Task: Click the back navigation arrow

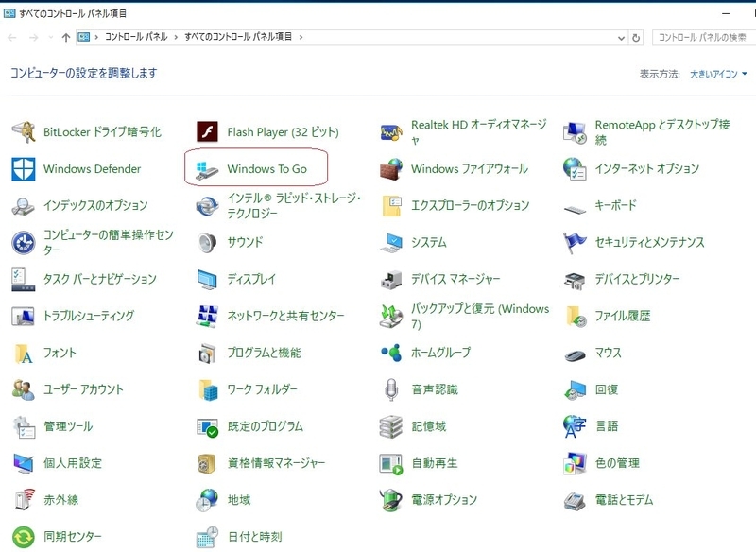Action: pos(12,37)
